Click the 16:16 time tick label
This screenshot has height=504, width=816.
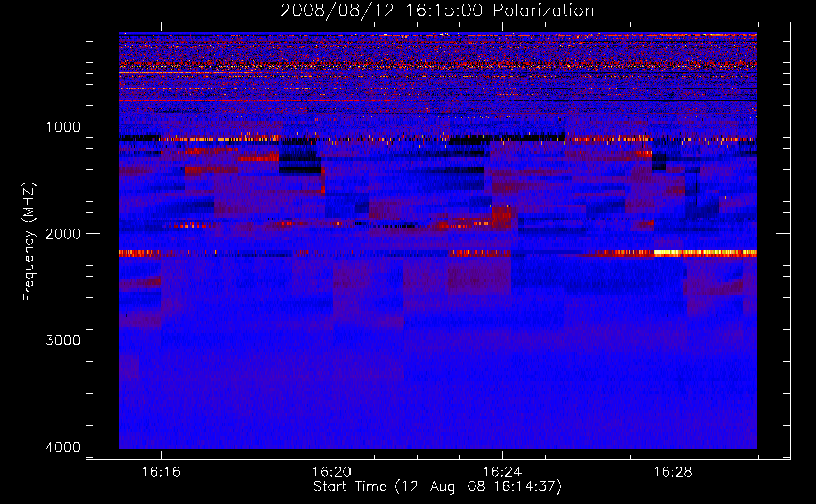tap(161, 472)
